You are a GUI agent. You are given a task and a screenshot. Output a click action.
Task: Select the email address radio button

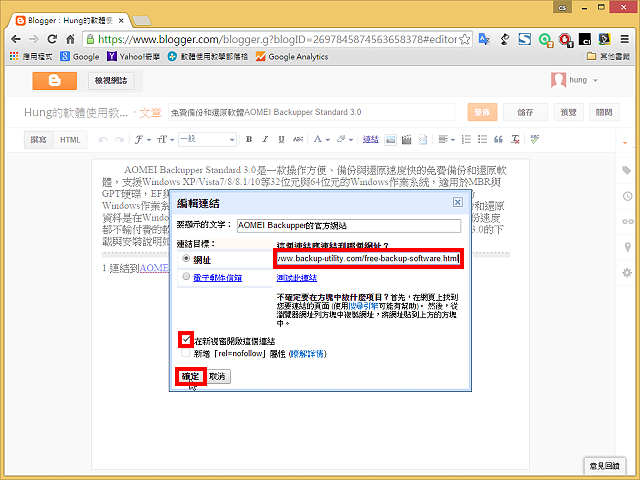pos(186,277)
